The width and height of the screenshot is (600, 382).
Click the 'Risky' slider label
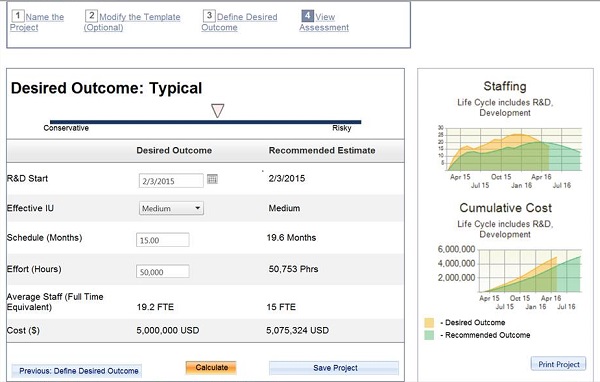tap(342, 128)
